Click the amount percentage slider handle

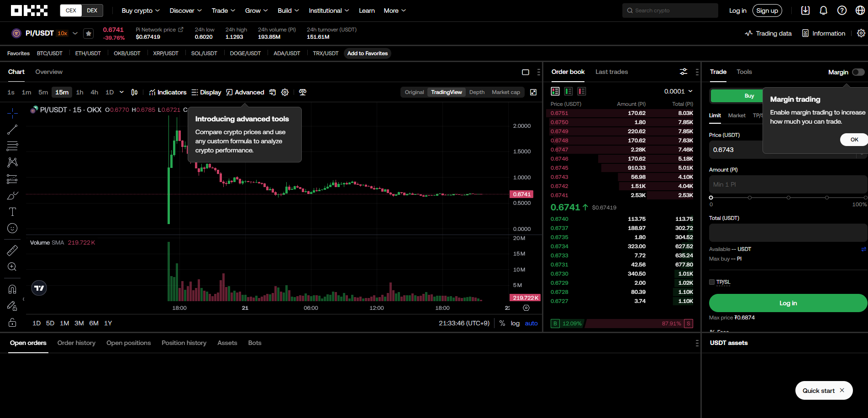[711, 198]
